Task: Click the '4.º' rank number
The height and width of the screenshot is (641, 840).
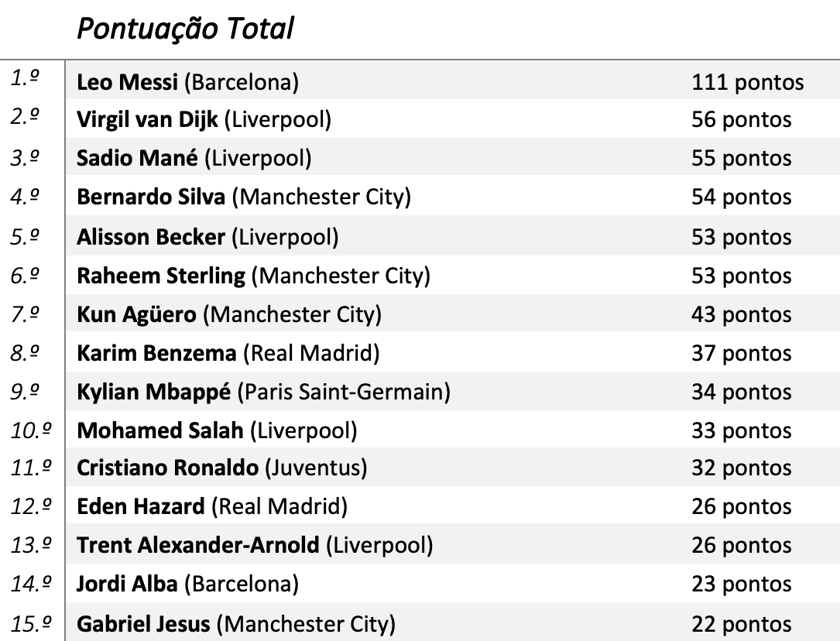Action: [26, 197]
